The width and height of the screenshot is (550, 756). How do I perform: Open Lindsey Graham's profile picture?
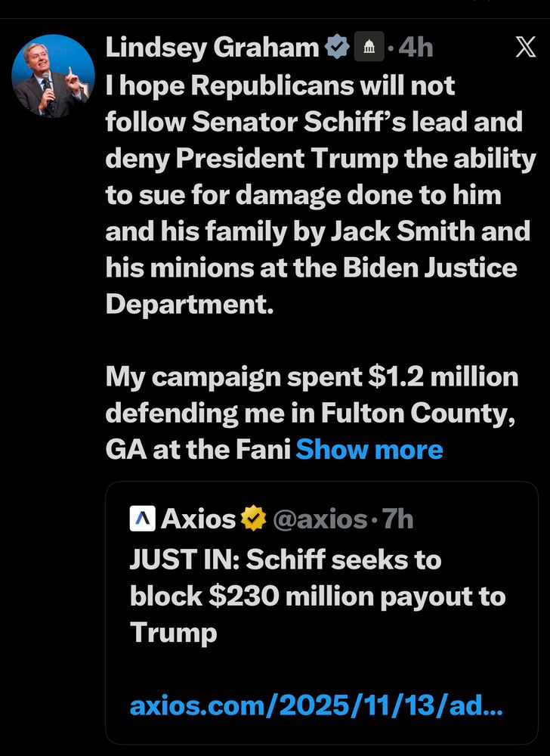(x=53, y=76)
